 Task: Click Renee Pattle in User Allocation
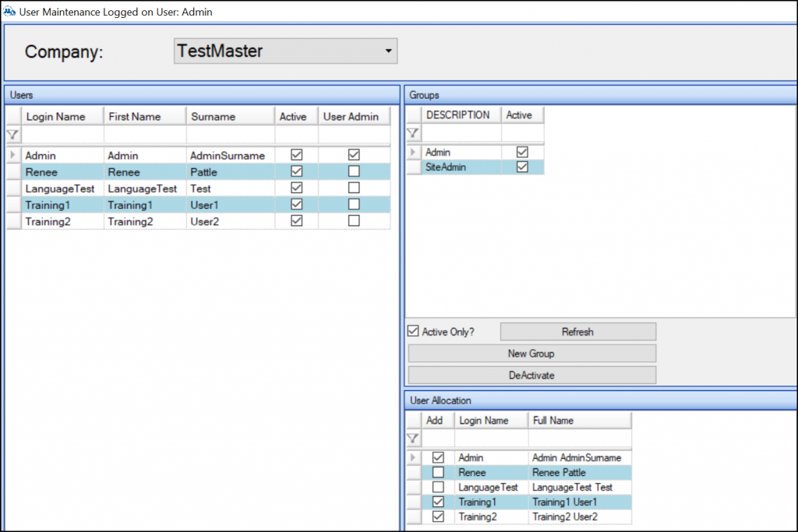pos(580,472)
